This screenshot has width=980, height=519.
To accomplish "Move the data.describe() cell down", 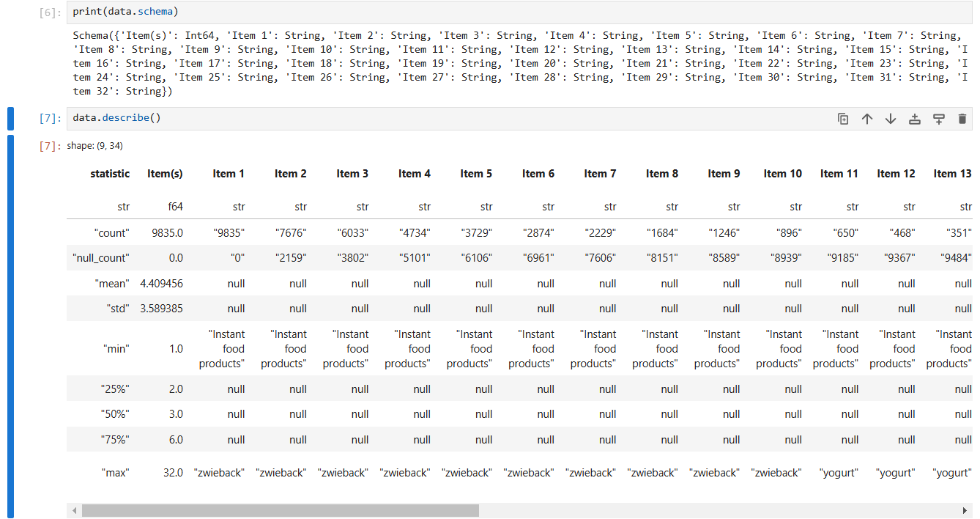I will pyautogui.click(x=891, y=119).
